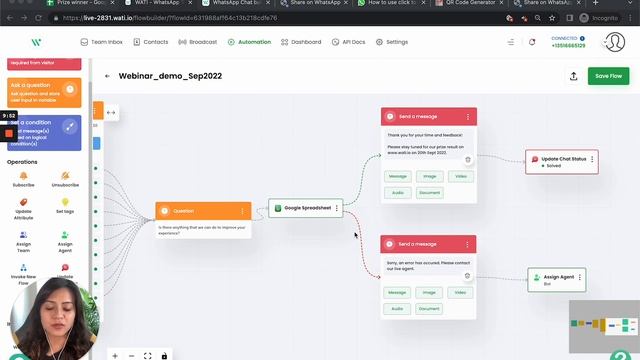This screenshot has width=640, height=360.
Task: Click the Save Flow button
Action: [x=608, y=76]
